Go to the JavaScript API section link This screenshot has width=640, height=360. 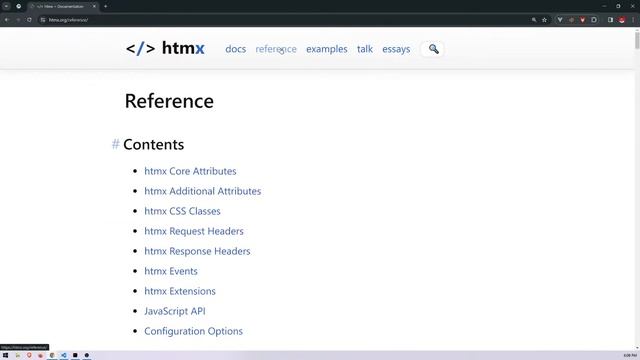click(175, 311)
